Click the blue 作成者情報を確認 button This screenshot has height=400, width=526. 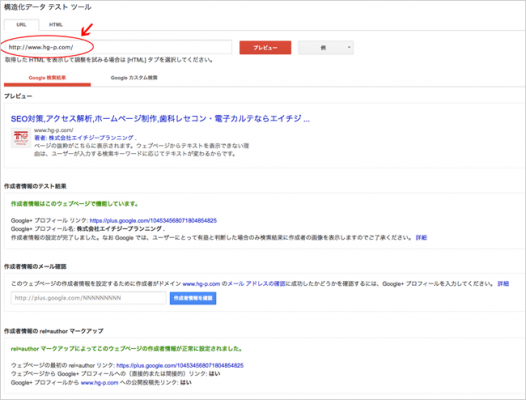pyautogui.click(x=193, y=298)
